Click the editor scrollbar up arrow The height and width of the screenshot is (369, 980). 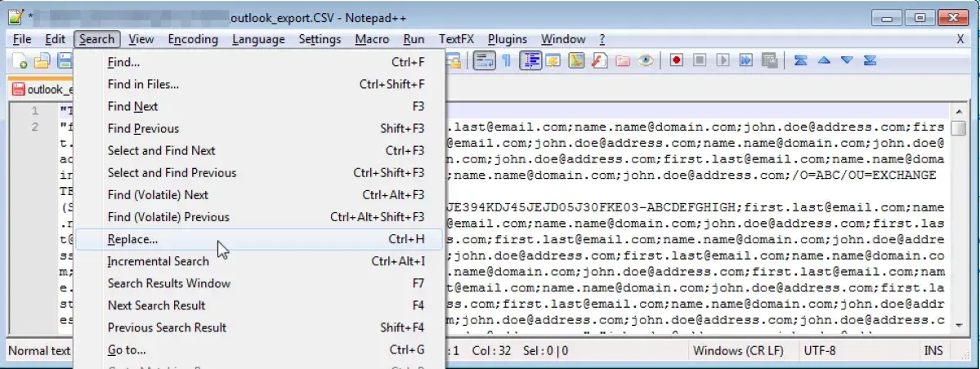(960, 111)
